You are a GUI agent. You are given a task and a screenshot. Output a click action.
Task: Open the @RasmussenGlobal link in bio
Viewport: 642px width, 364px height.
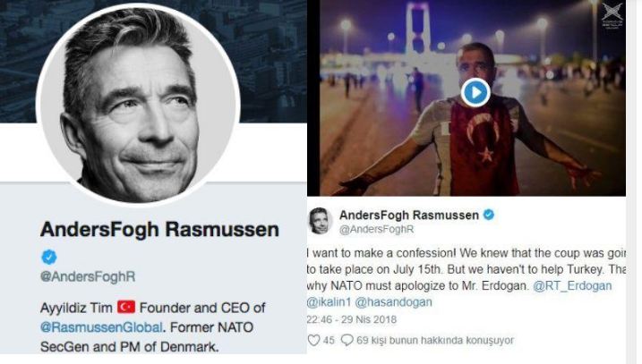coord(101,327)
